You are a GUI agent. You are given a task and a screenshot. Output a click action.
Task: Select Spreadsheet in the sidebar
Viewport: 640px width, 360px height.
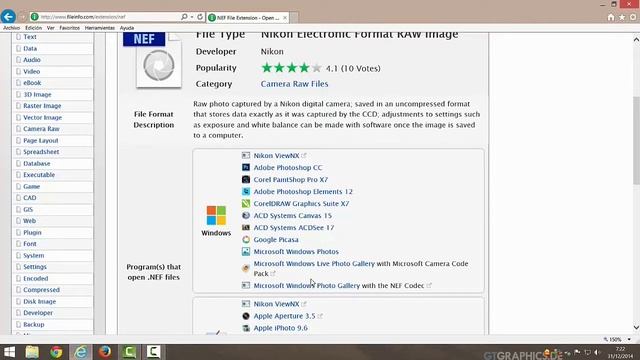(x=41, y=151)
